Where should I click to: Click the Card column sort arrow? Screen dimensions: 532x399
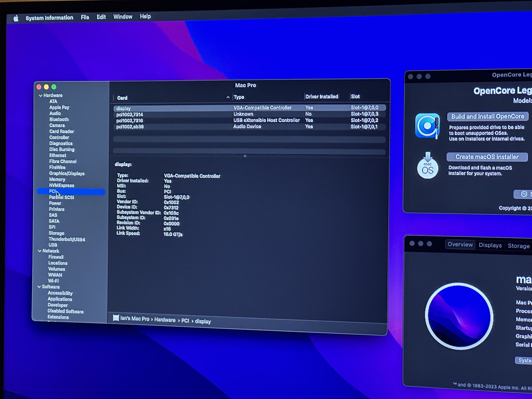(x=228, y=97)
